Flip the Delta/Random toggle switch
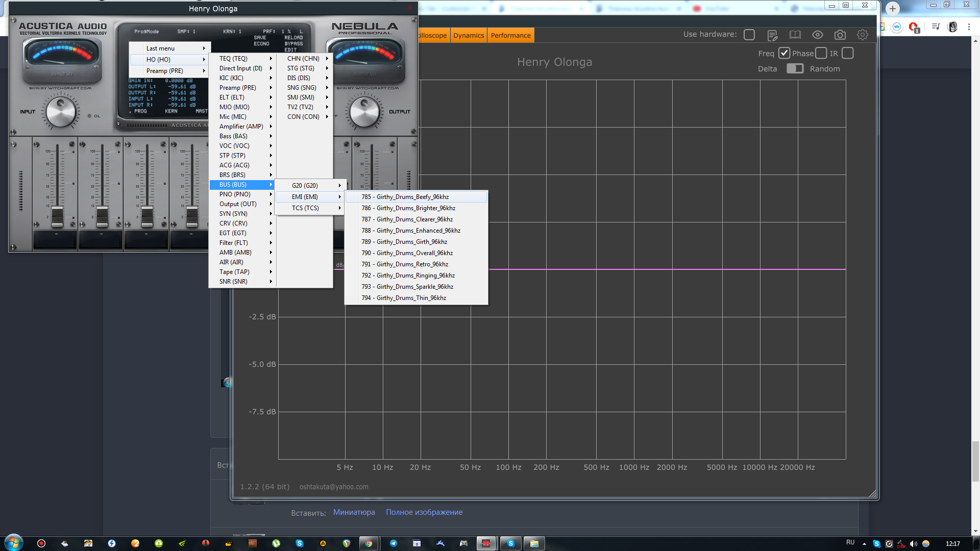The width and height of the screenshot is (980, 551). coord(795,68)
